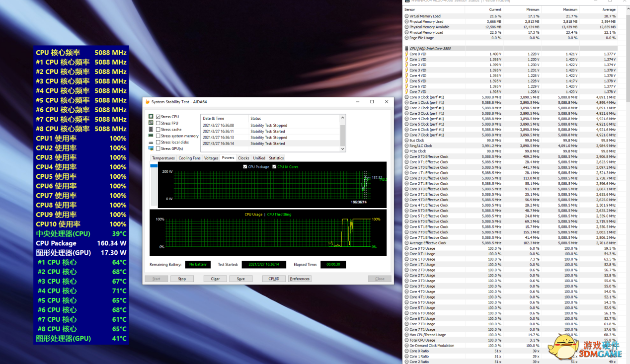Enable the Stress GPU(s) checkbox

158,148
